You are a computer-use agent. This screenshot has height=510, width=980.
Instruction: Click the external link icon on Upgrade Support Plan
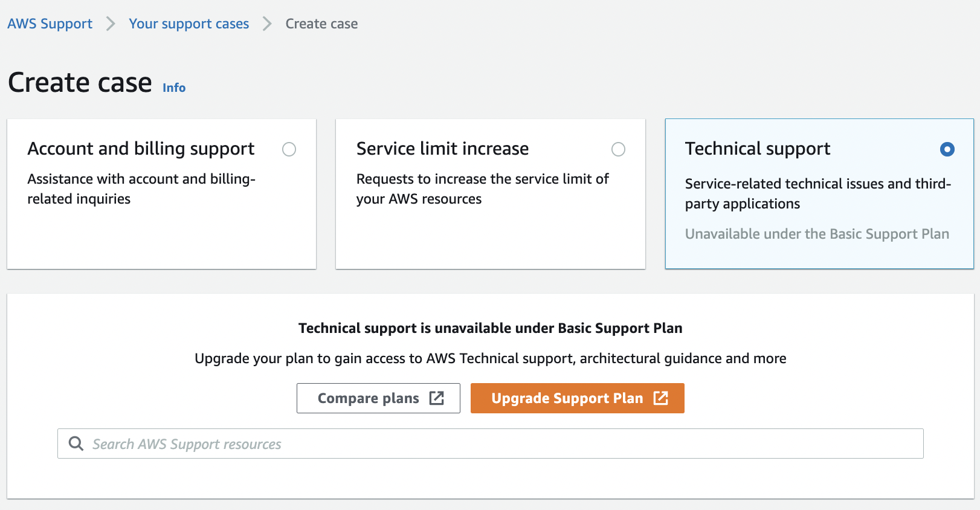[x=661, y=398]
